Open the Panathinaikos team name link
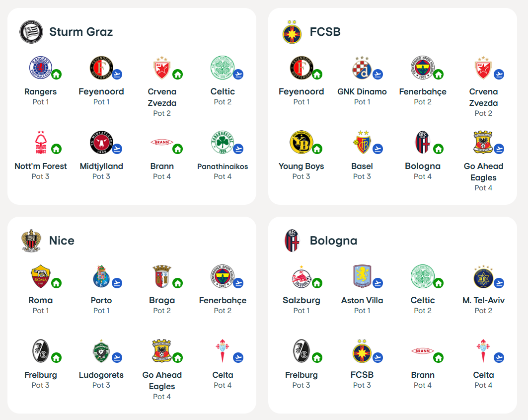Image resolution: width=528 pixels, height=420 pixels. (x=223, y=167)
